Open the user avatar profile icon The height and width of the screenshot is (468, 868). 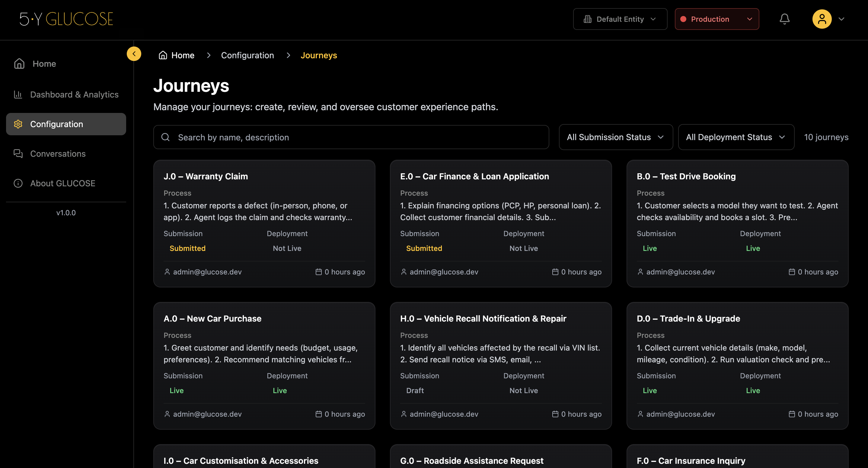822,19
